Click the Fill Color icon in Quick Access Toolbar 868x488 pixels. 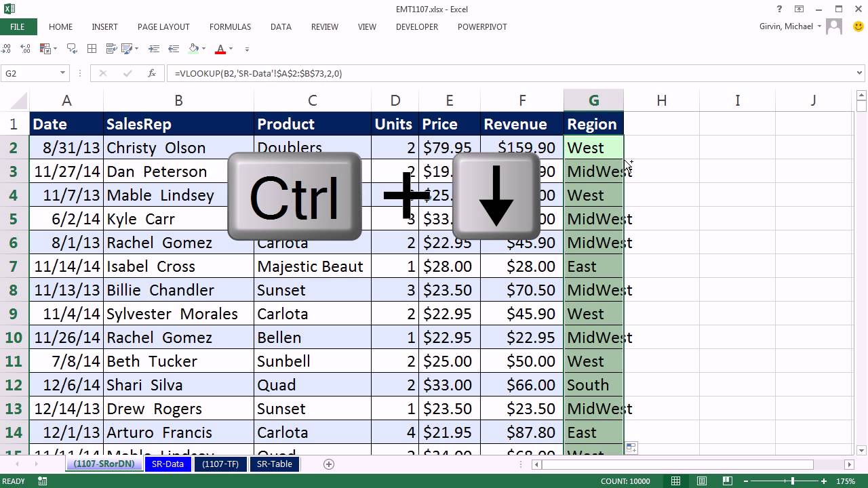coord(194,49)
